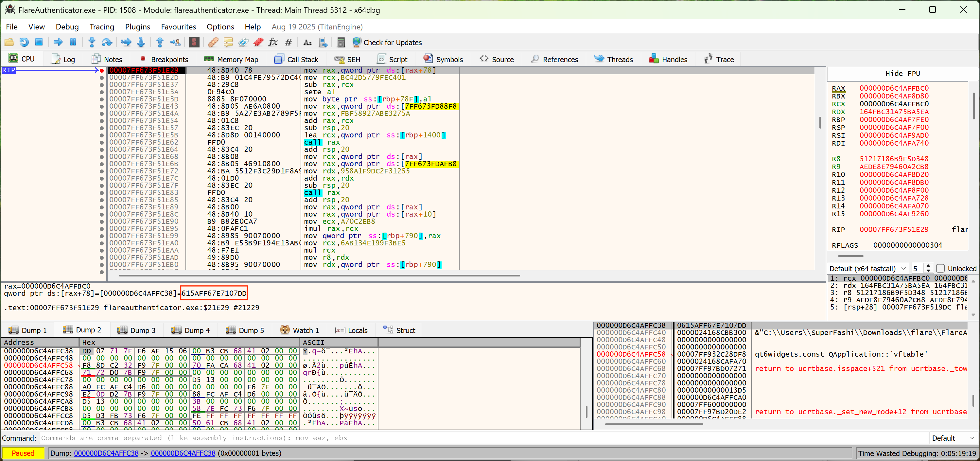This screenshot has width=980, height=461.
Task: Increase the argument count stepper above the registers
Action: click(929, 266)
